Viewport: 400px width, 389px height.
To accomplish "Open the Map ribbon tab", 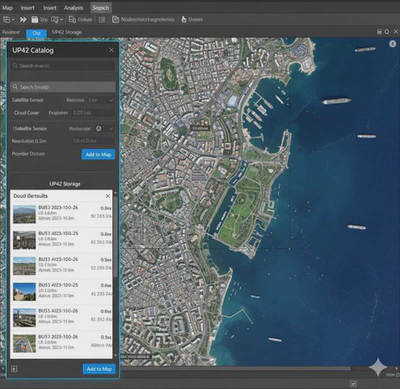I will click(7, 8).
